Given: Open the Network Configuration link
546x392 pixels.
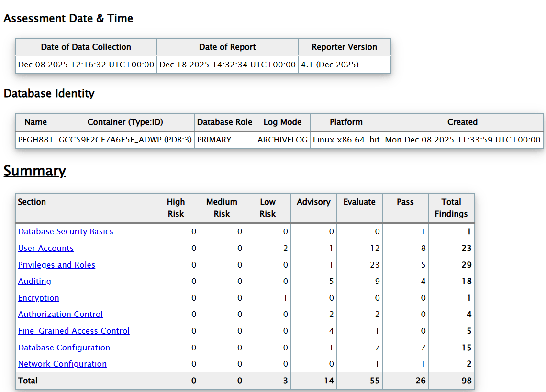Looking at the screenshot, I should [62, 364].
